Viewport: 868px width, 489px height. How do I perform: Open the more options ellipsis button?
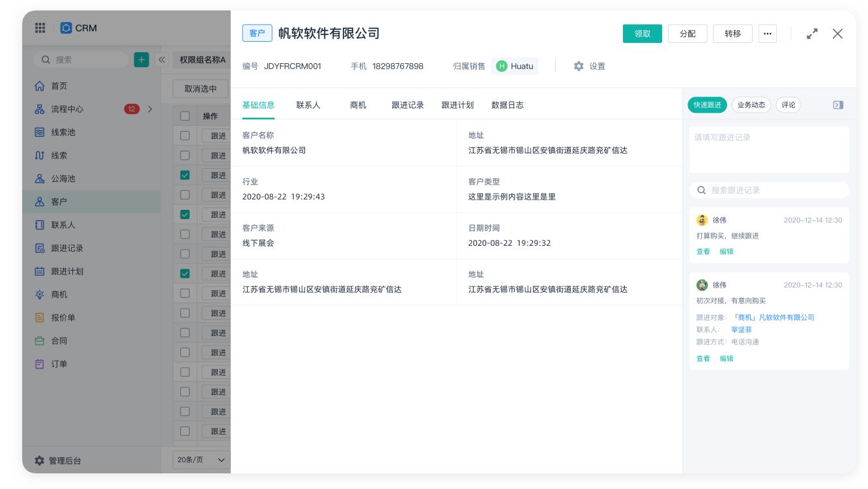click(767, 34)
